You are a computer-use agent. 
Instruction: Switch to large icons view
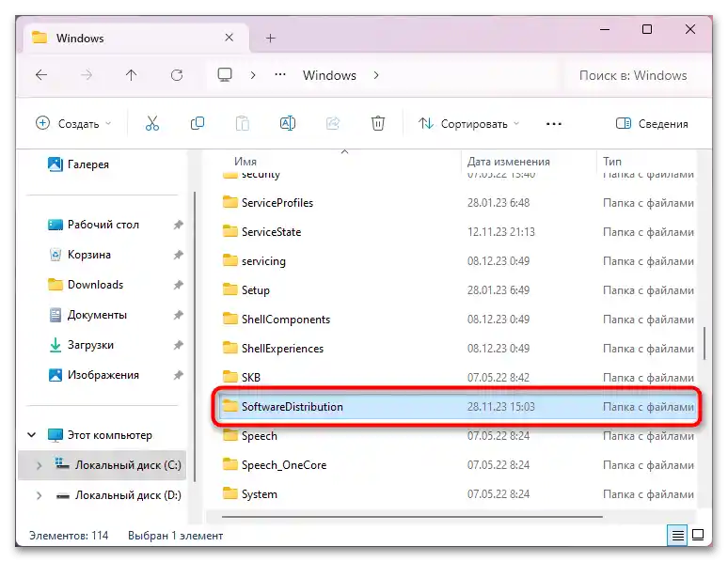click(698, 535)
